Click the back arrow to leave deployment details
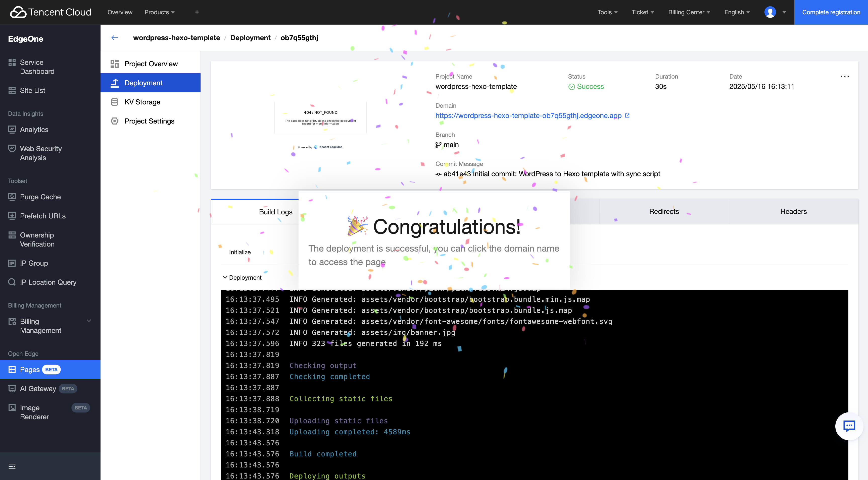The width and height of the screenshot is (868, 480). 115,38
